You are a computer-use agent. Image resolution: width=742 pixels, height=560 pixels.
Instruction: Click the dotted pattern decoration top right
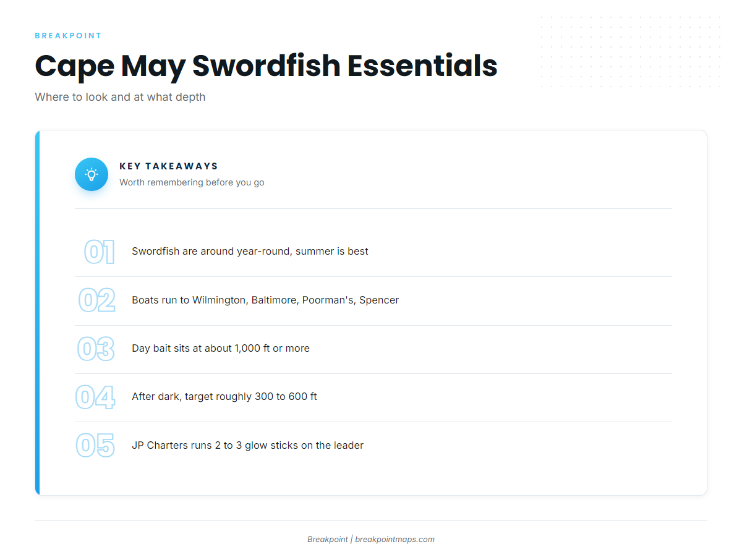tap(631, 52)
